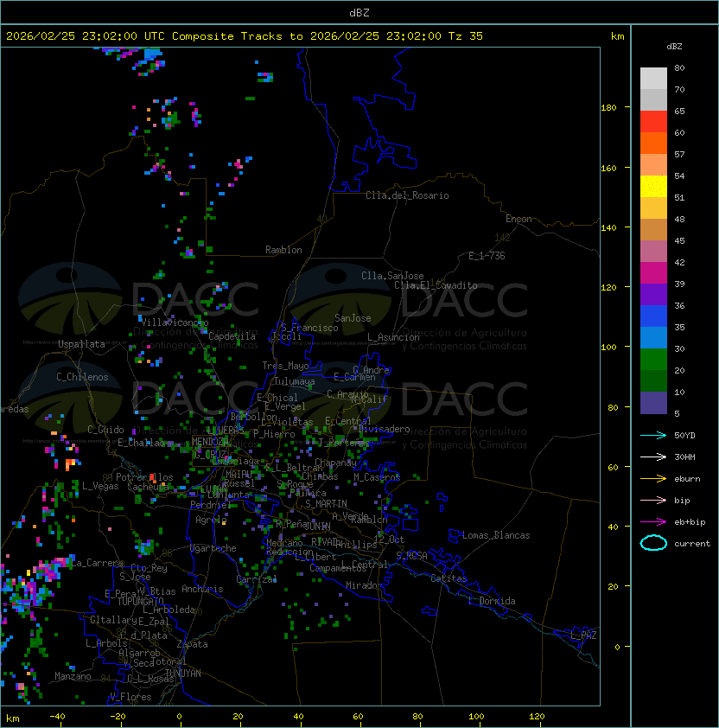Click the yellow eburn arrow in legend
This screenshot has height=728, width=719.
tap(653, 479)
